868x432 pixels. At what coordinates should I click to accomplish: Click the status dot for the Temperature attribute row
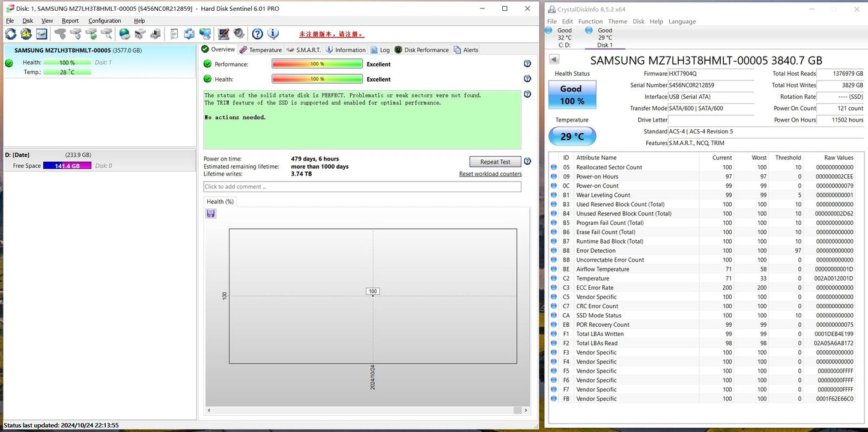(x=554, y=278)
